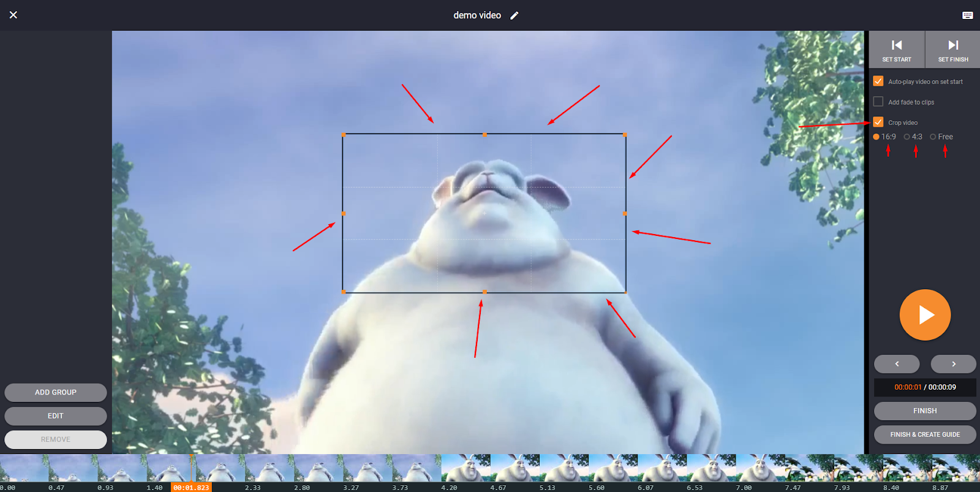
Task: Click the top-right crop corner handle
Action: pyautogui.click(x=625, y=134)
